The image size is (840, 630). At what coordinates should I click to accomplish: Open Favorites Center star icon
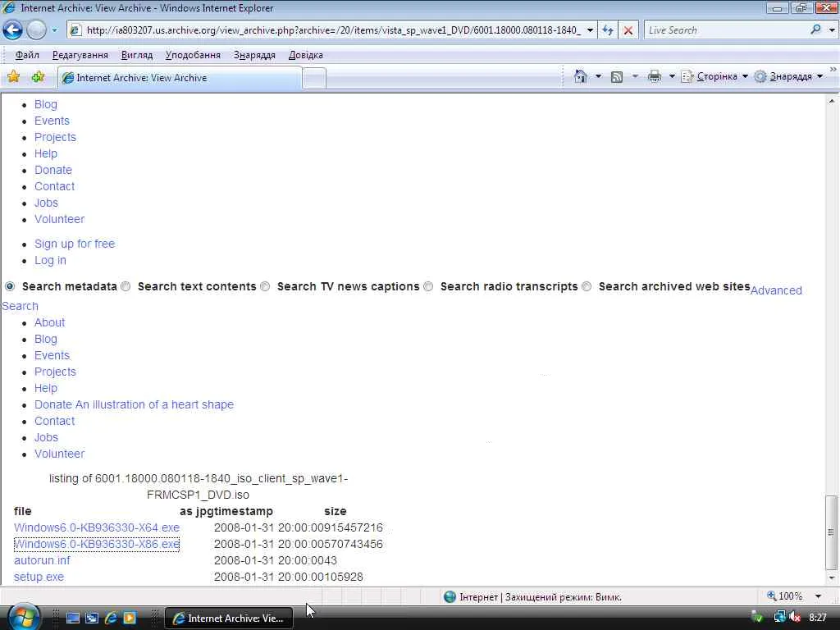pos(14,77)
